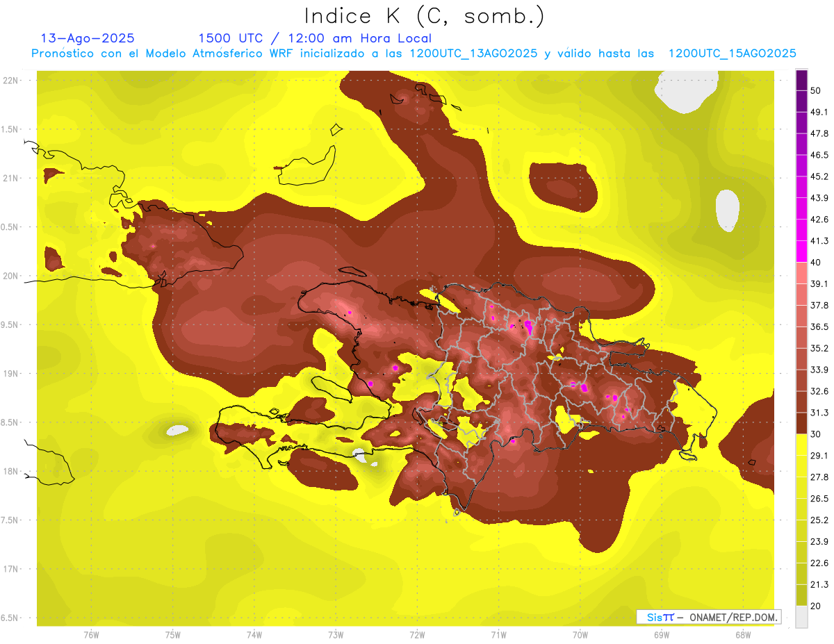This screenshot has height=644, width=834.
Task: Click the '6.5N' latitude label
Action: coord(10,618)
